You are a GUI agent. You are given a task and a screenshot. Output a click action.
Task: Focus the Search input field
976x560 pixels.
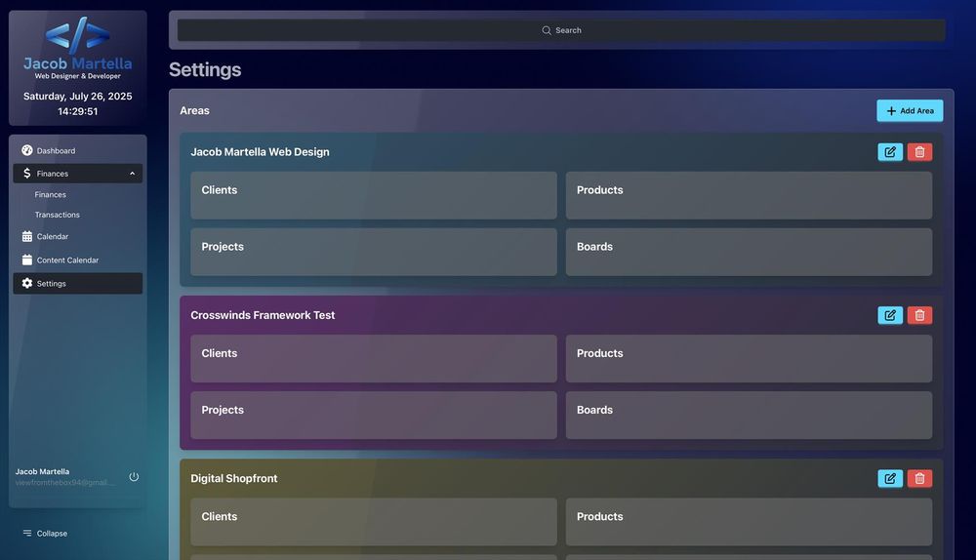coord(561,30)
